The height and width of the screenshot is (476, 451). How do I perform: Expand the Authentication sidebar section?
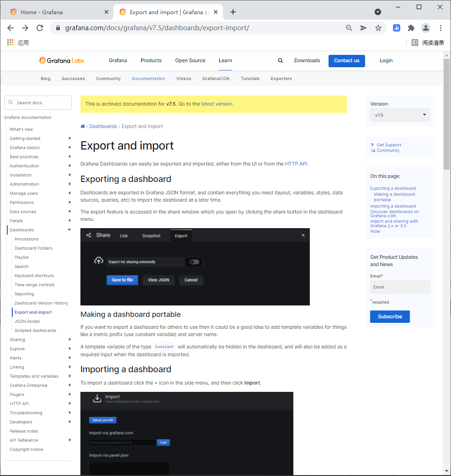pos(69,166)
